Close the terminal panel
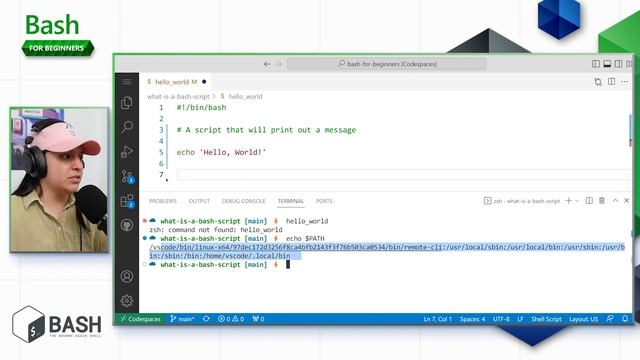The image size is (640, 360). [627, 200]
